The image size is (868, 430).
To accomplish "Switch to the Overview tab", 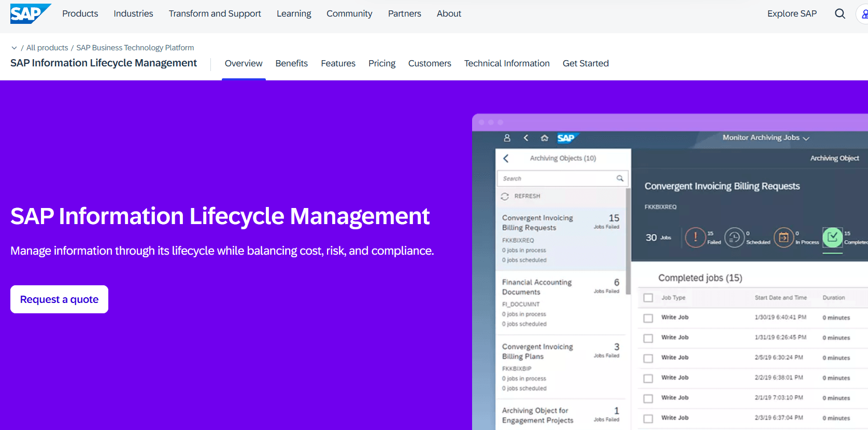I will [x=244, y=63].
